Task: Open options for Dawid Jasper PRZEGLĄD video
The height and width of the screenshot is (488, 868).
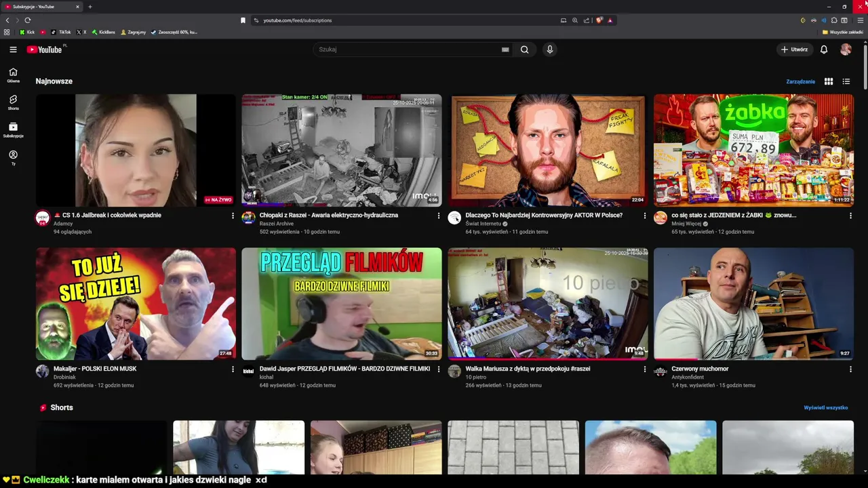Action: (x=439, y=369)
